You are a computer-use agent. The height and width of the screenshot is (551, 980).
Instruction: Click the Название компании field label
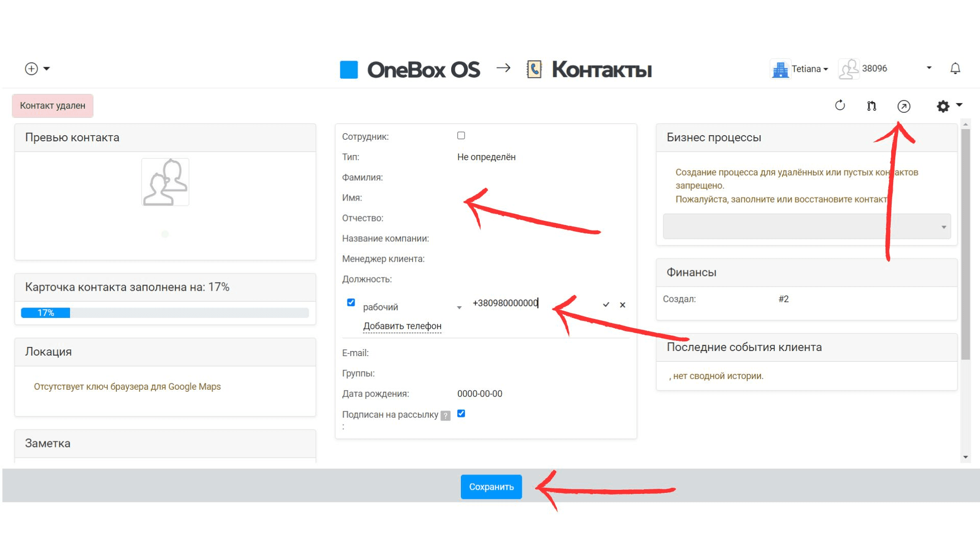click(x=385, y=239)
